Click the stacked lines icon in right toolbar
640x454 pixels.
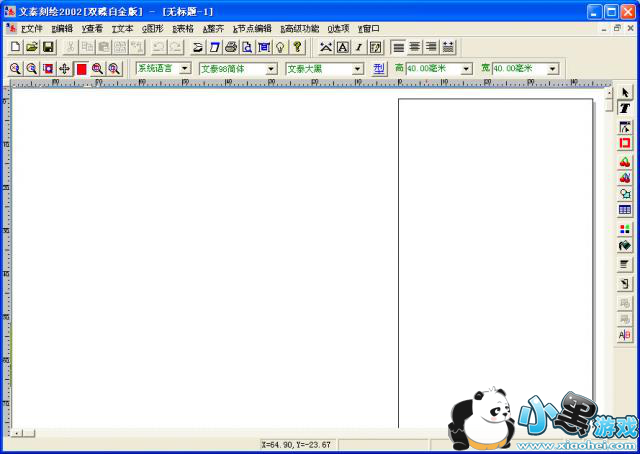pyautogui.click(x=624, y=265)
